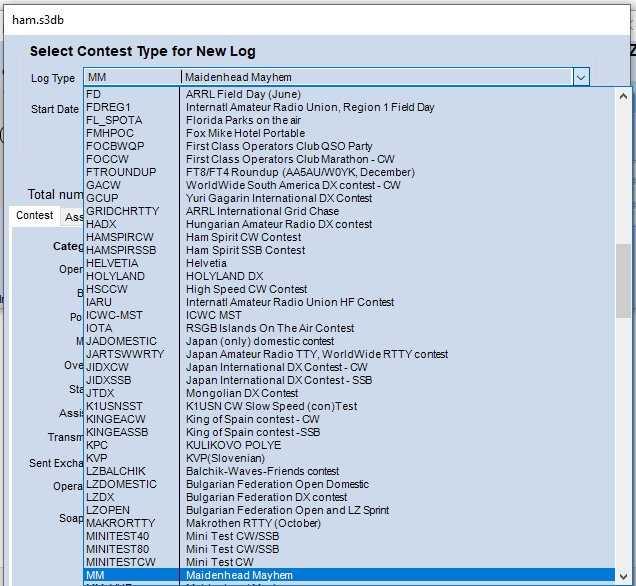Select GACW WorldWide South America DX contest
Viewport: 636px width, 586px height.
[x=350, y=185]
